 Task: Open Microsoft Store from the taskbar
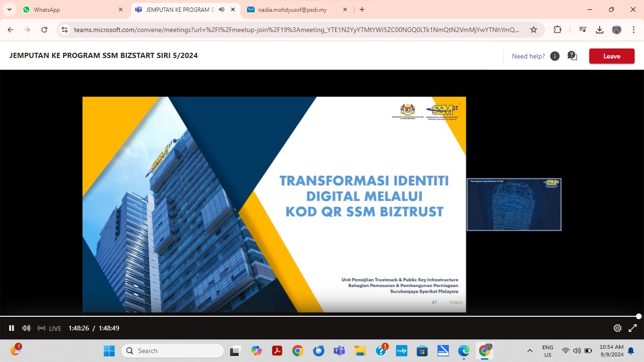[422, 351]
